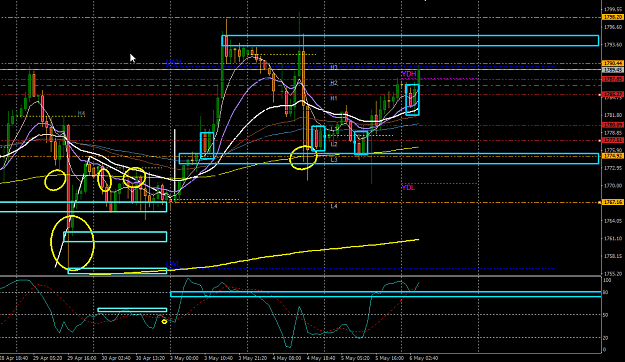This screenshot has height=362, width=625.
Task: Click the 50 level on the oscillator scale
Action: click(605, 315)
